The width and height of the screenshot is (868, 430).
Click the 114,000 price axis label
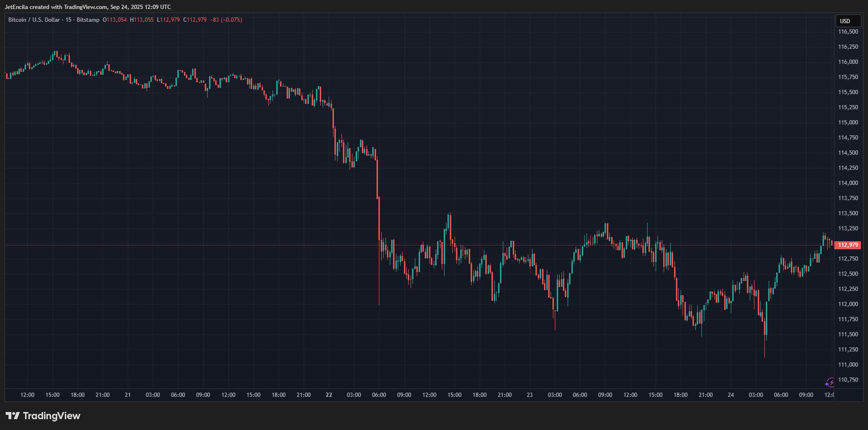[x=848, y=183]
